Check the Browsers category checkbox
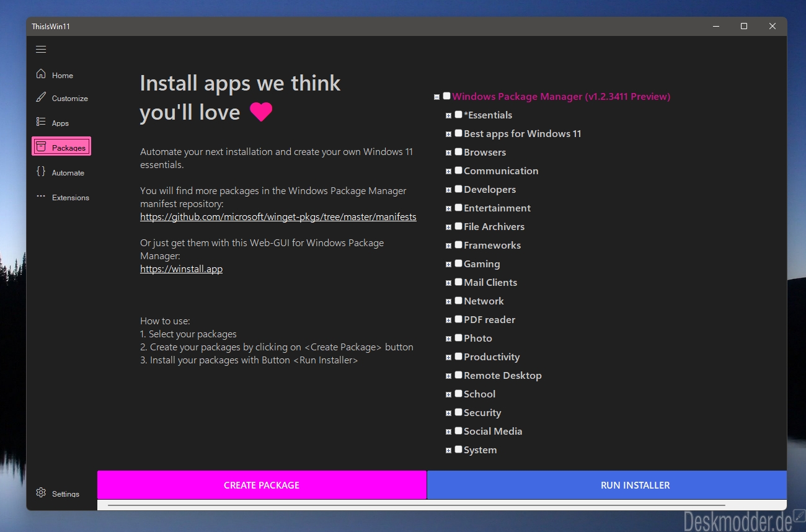The image size is (806, 532). click(x=458, y=152)
